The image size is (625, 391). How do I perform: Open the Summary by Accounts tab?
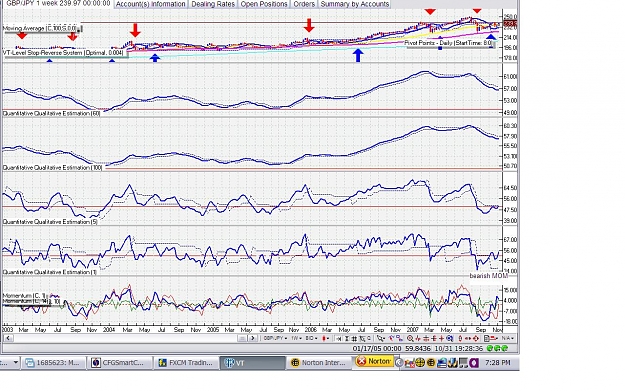click(354, 4)
